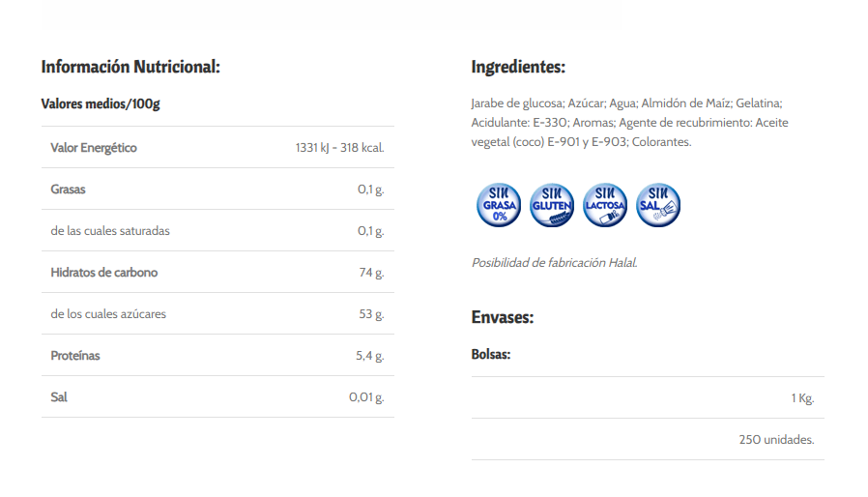The width and height of the screenshot is (868, 497).
Task: Select the de los cuales azúcares row
Action: [217, 313]
